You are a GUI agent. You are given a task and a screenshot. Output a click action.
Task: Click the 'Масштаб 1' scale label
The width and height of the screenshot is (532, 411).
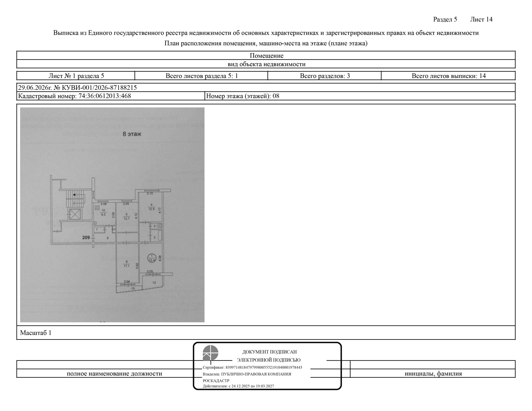(x=36, y=333)
